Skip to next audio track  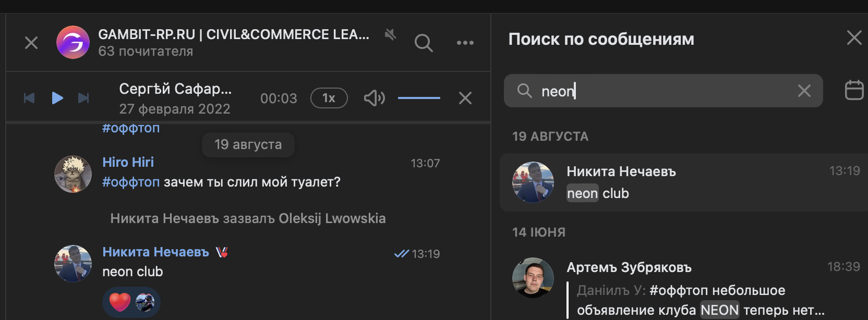(x=83, y=98)
